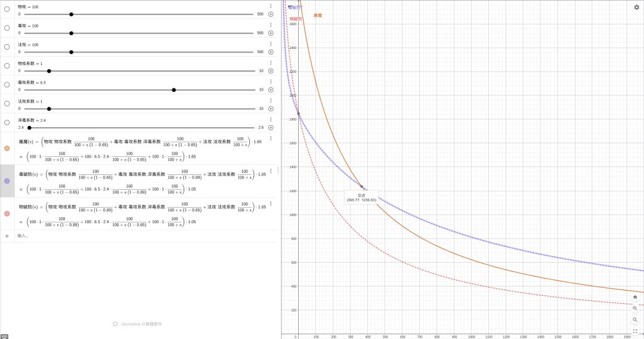Play the 淬毒系数 slider animation

coord(271,128)
